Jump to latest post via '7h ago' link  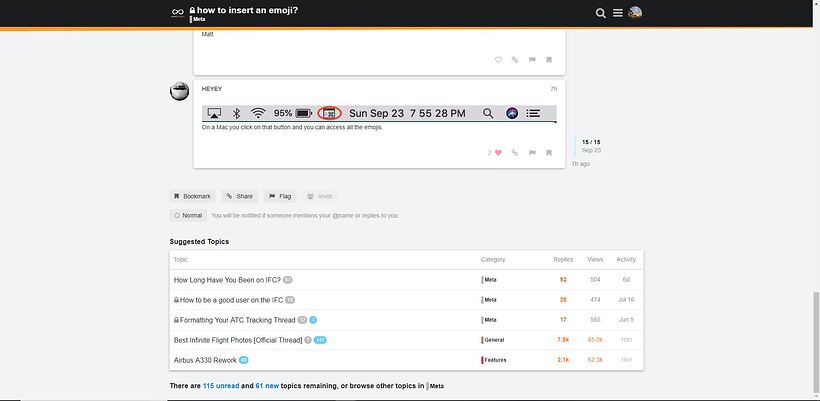[x=580, y=164]
